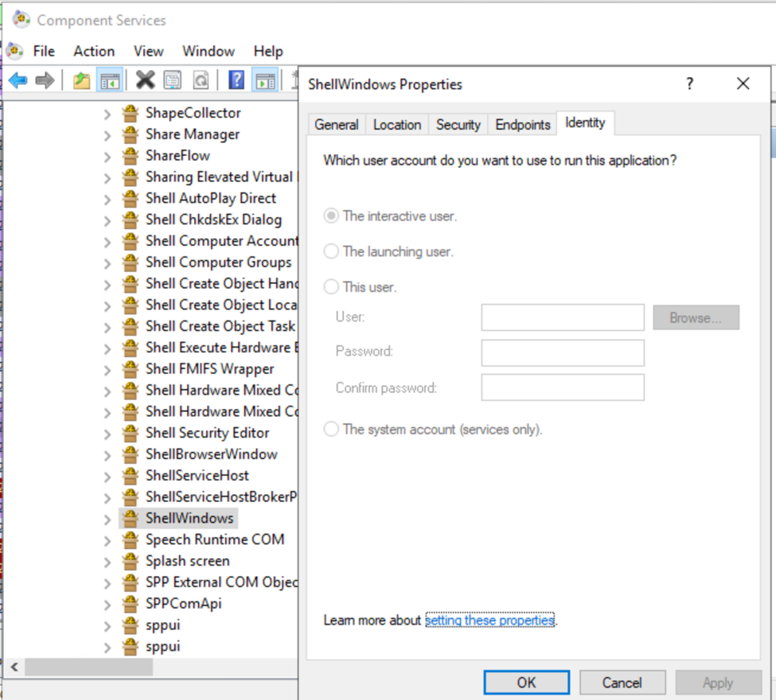776x700 pixels.
Task: Click the ShellBrowserWindow package icon
Action: [x=131, y=453]
